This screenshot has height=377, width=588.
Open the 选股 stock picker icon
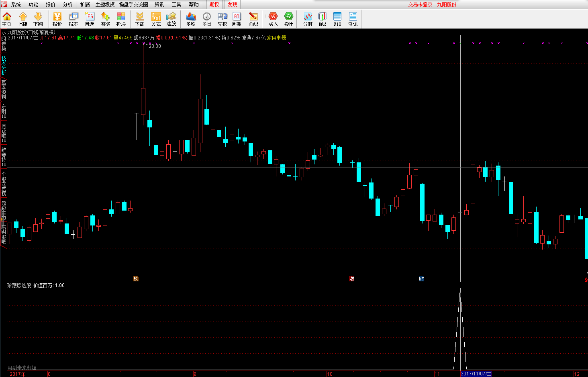pos(171,19)
